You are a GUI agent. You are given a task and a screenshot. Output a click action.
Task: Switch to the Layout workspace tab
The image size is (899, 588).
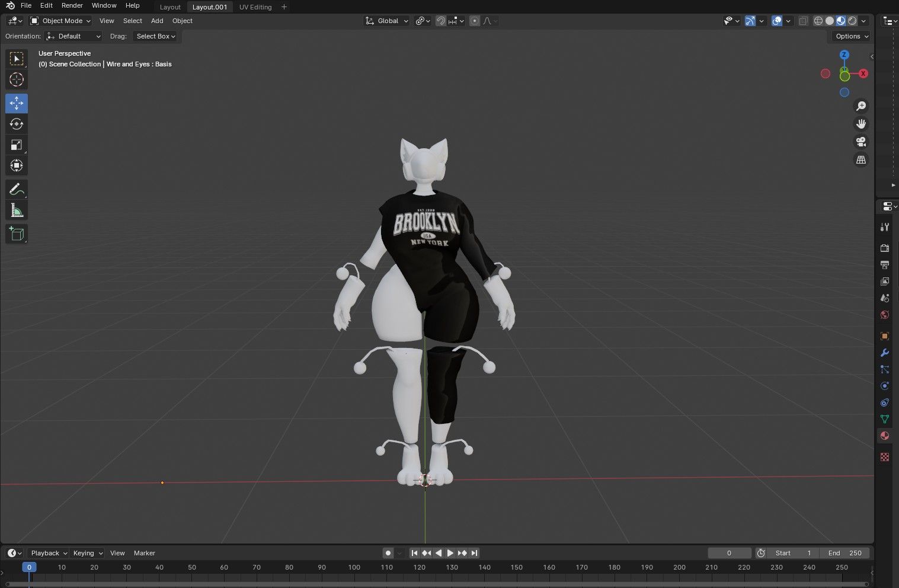coord(170,7)
